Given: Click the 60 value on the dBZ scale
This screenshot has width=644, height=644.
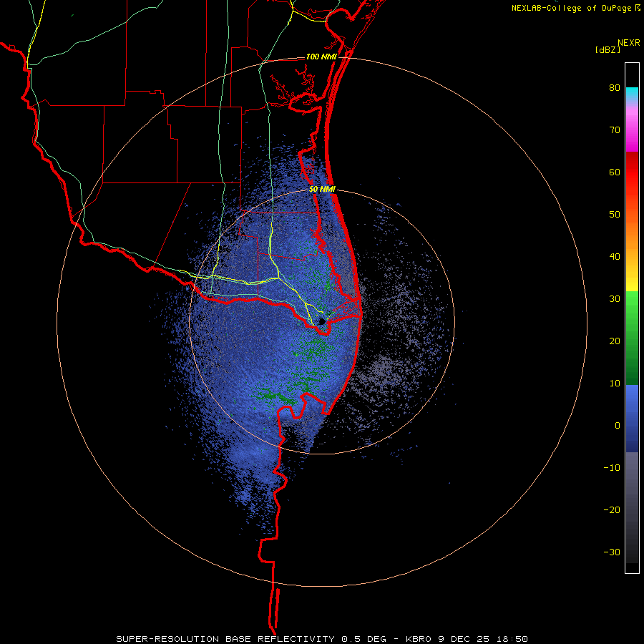Looking at the screenshot, I should [x=615, y=172].
